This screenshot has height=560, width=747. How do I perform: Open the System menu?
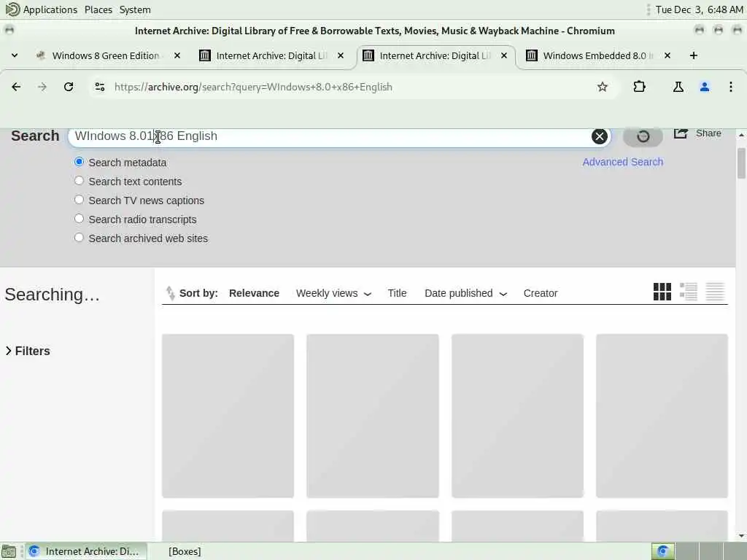(x=135, y=9)
